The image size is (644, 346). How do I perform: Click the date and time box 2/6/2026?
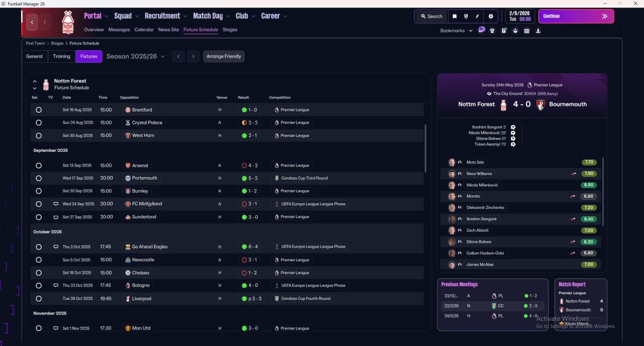520,16
